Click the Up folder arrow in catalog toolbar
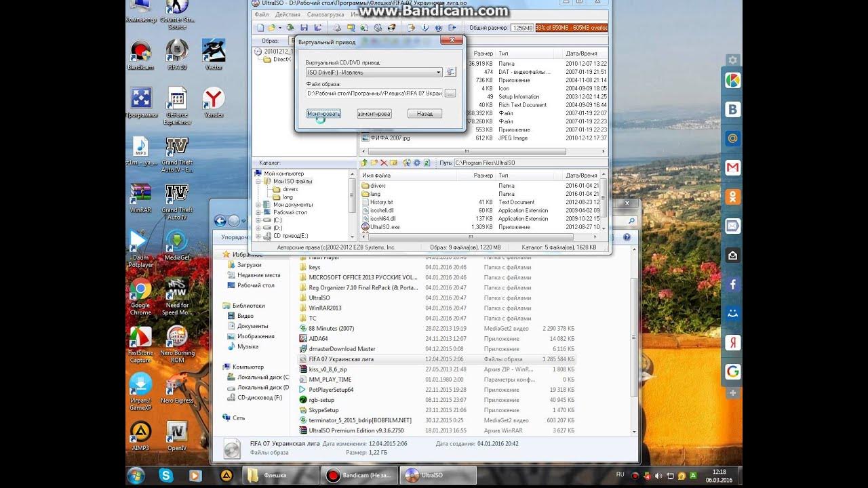The height and width of the screenshot is (488, 868). tap(364, 163)
